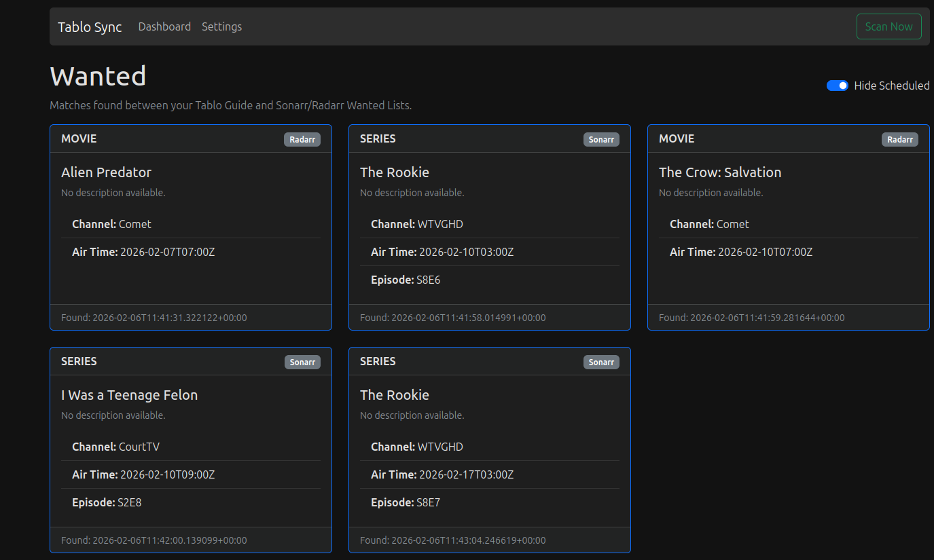This screenshot has width=934, height=560.
Task: Open the Settings nav link
Action: (x=221, y=26)
